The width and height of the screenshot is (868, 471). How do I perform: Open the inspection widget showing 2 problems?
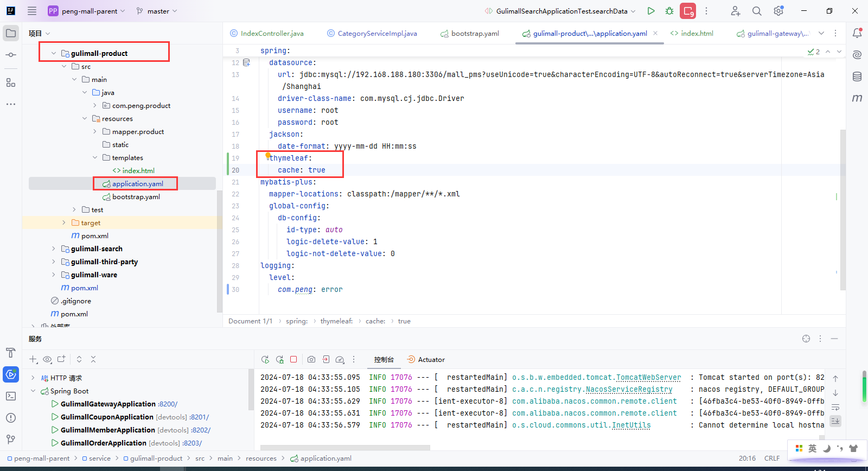click(x=814, y=52)
